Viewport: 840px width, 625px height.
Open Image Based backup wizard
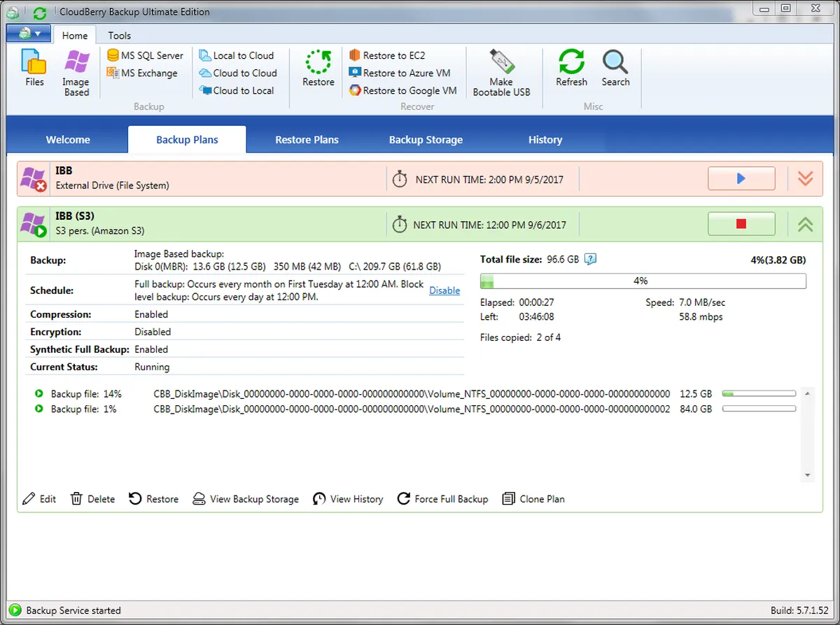[x=76, y=72]
